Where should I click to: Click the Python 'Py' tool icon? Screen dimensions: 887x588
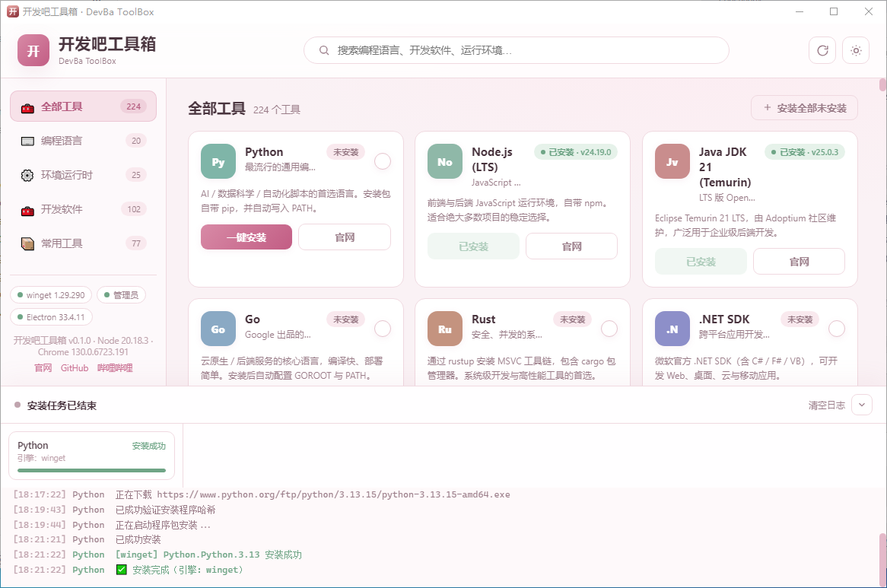218,161
